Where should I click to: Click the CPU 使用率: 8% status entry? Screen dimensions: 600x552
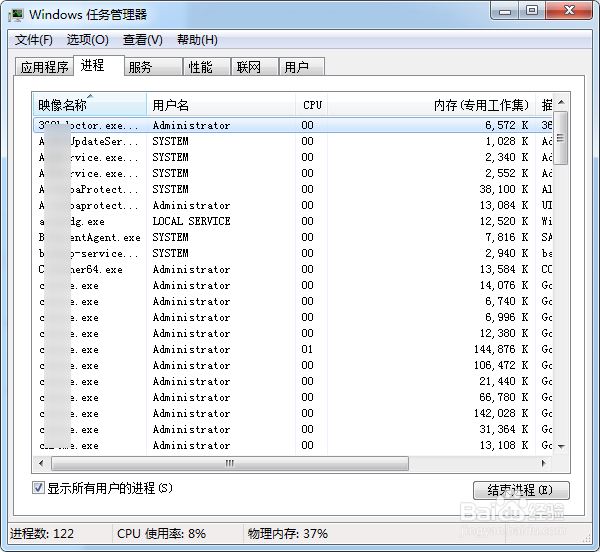(x=161, y=533)
